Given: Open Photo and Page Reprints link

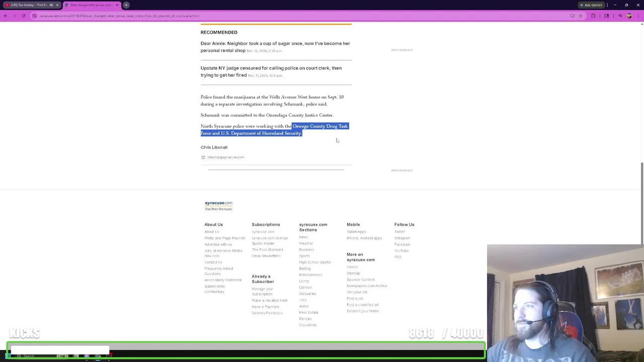Looking at the screenshot, I should point(225,238).
